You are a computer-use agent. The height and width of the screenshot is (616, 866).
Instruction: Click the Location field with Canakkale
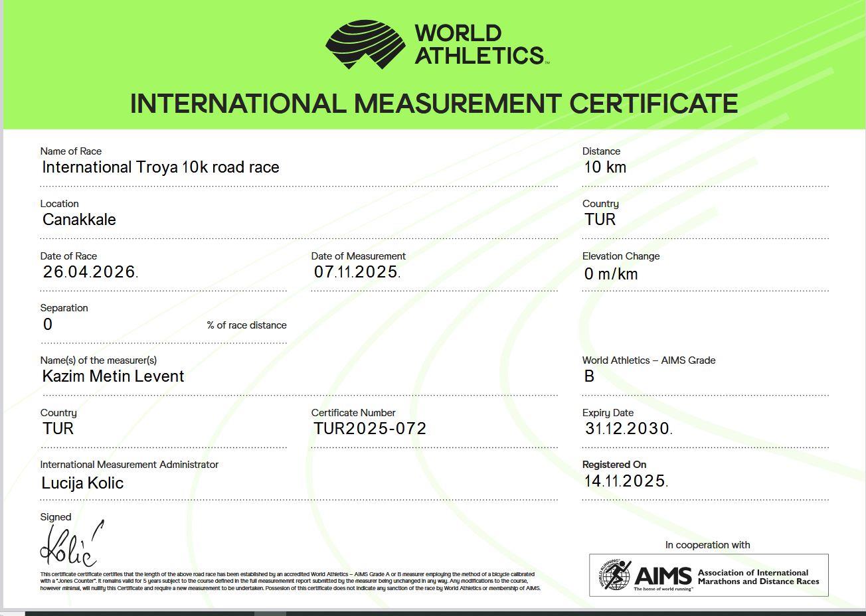click(79, 220)
